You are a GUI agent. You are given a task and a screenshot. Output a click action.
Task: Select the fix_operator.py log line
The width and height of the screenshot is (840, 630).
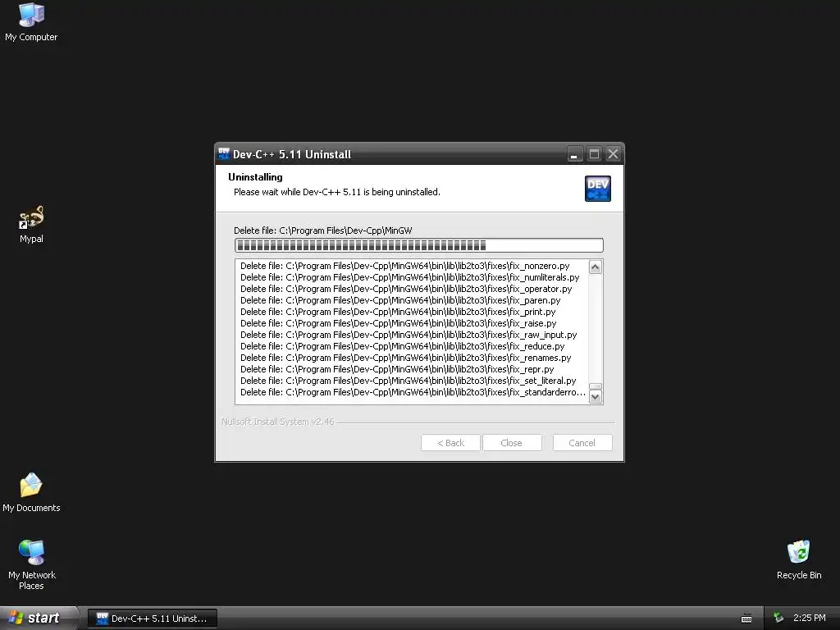[406, 289]
